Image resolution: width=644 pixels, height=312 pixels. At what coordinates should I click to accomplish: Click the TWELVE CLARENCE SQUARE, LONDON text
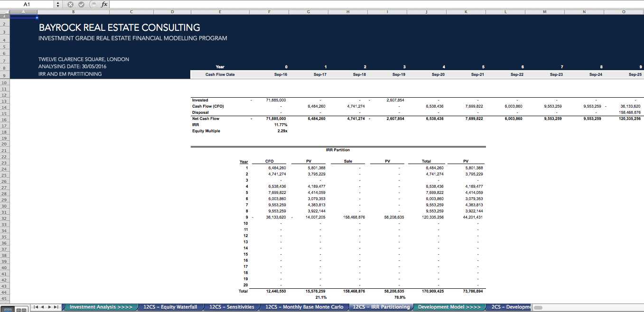[x=84, y=59]
